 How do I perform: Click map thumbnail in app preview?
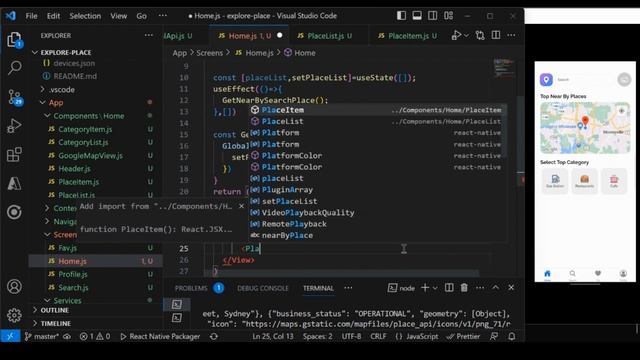click(x=585, y=128)
